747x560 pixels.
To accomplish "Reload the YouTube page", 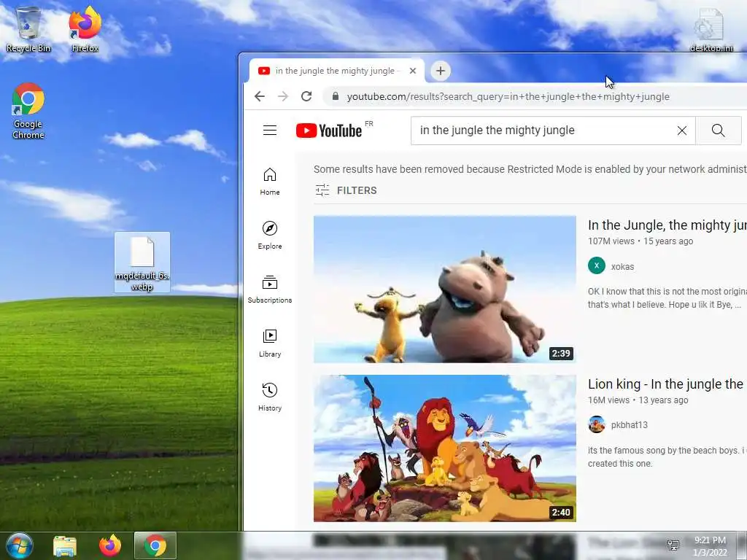I will (x=306, y=97).
